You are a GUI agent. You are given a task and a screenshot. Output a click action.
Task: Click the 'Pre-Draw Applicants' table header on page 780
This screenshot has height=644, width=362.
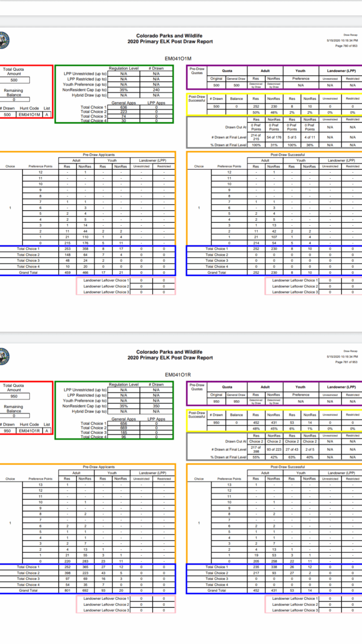pyautogui.click(x=99, y=155)
